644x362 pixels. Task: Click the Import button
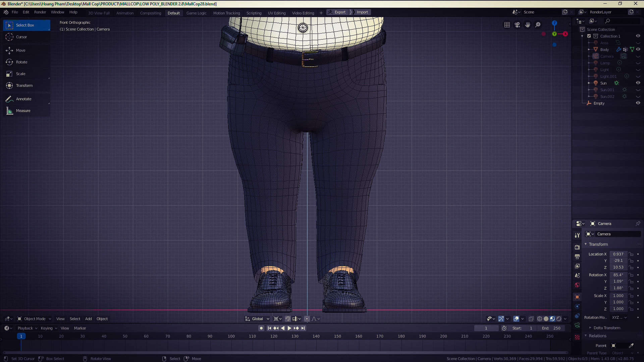(362, 12)
